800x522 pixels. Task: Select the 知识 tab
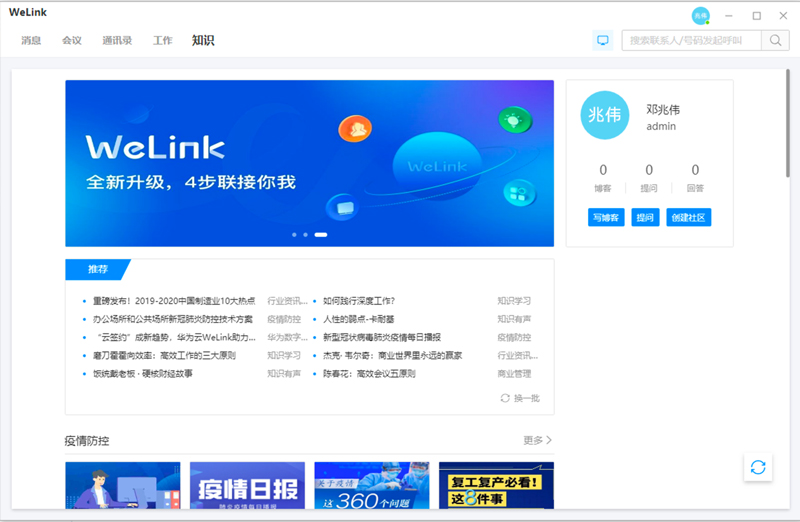point(203,40)
